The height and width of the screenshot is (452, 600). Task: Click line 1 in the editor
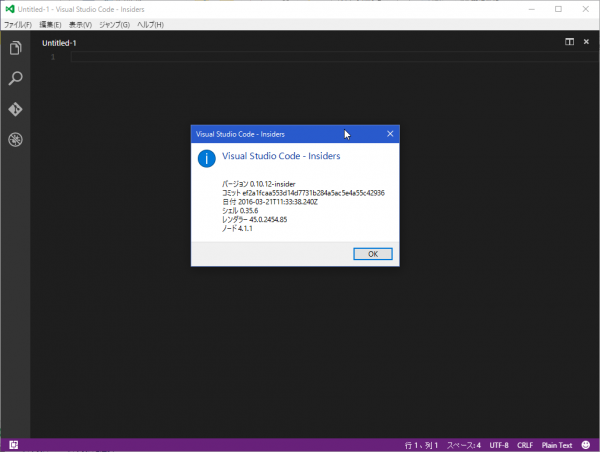pos(335,57)
